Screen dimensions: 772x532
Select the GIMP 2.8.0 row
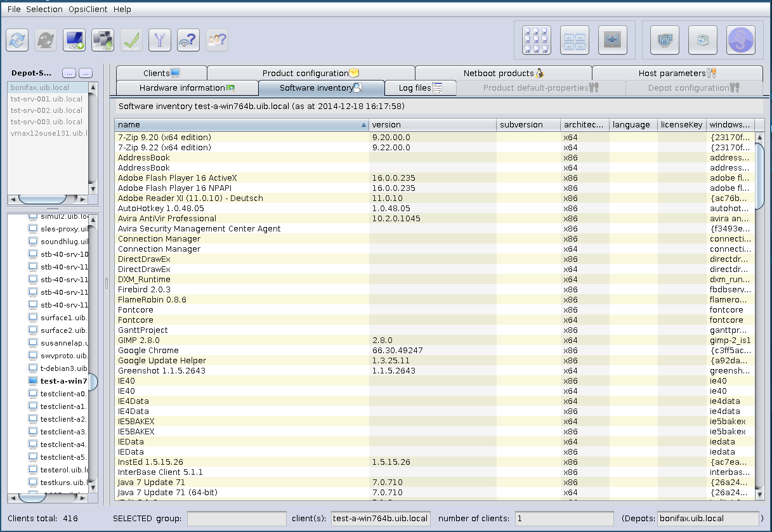click(x=435, y=341)
